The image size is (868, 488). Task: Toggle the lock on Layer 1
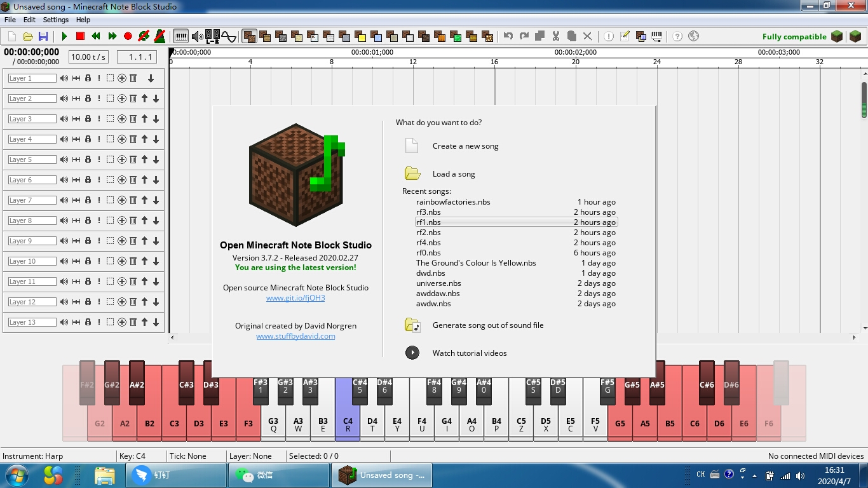[88, 78]
